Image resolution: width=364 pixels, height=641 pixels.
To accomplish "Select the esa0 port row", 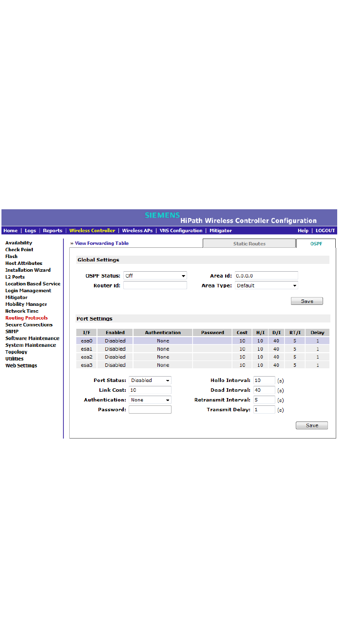I will tap(202, 341).
